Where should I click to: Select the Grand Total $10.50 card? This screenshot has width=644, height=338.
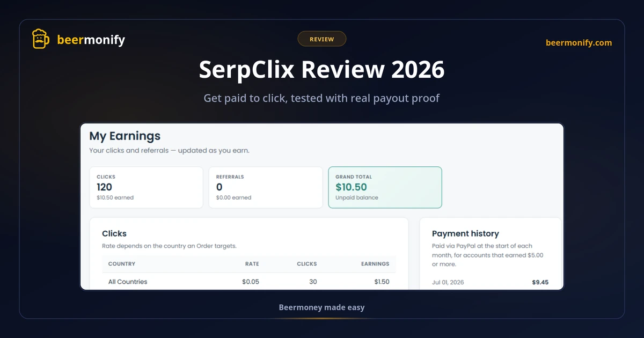click(x=385, y=187)
